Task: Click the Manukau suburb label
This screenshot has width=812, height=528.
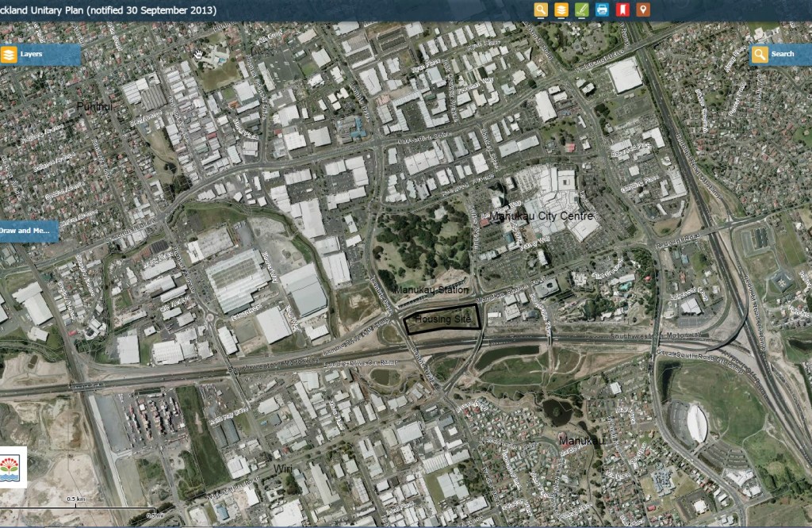Action: (581, 439)
